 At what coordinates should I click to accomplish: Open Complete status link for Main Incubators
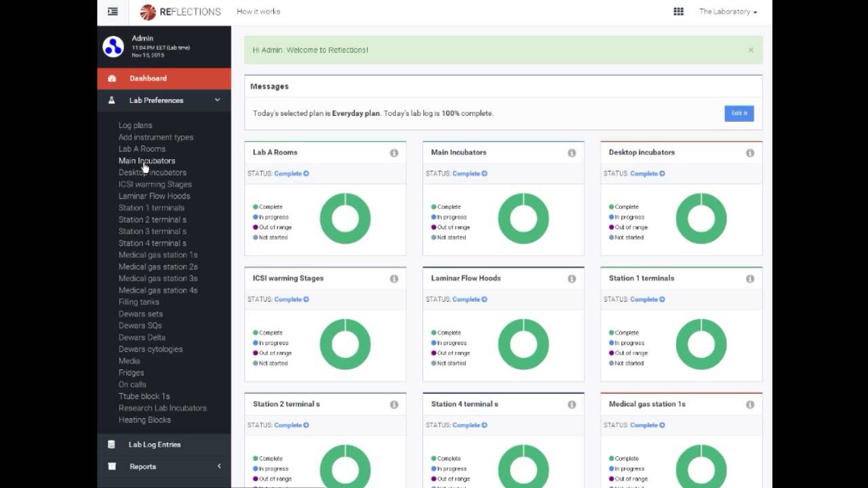pyautogui.click(x=469, y=174)
